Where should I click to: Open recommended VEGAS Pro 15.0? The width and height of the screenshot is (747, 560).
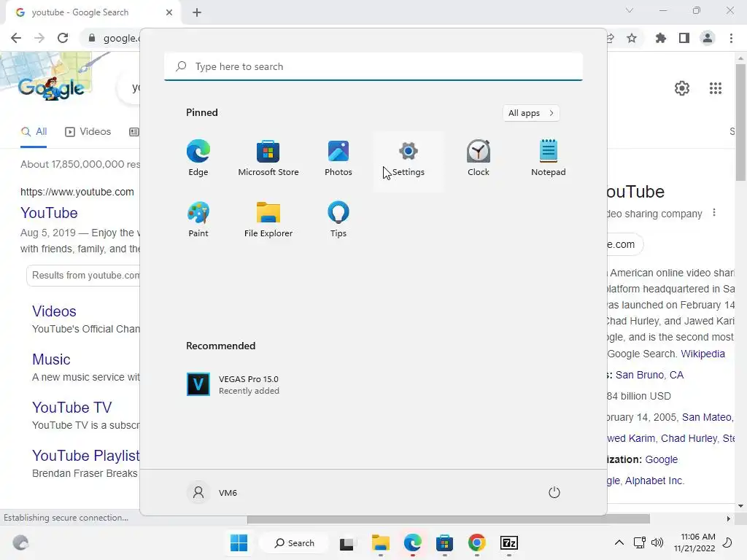(x=233, y=384)
